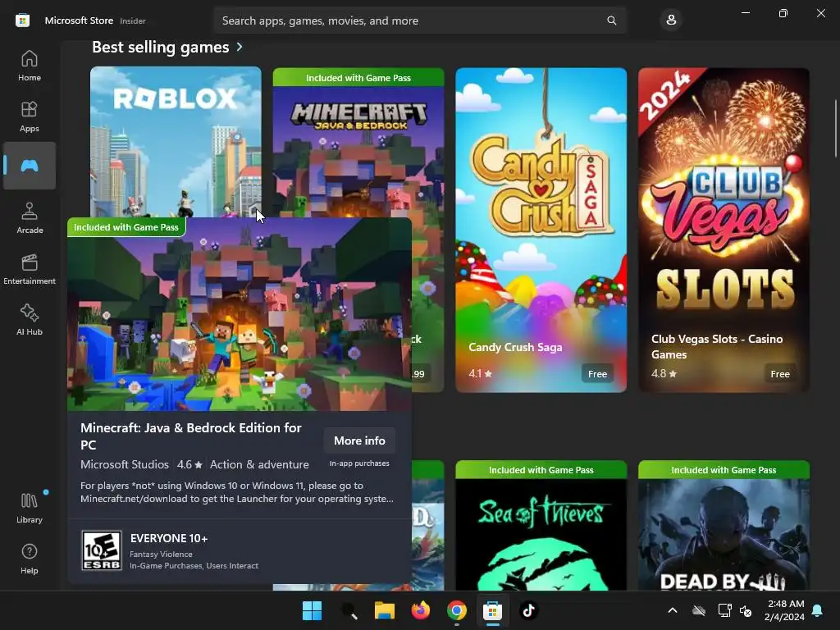The height and width of the screenshot is (630, 840).
Task: Click the muted volume tray icon
Action: (x=745, y=610)
